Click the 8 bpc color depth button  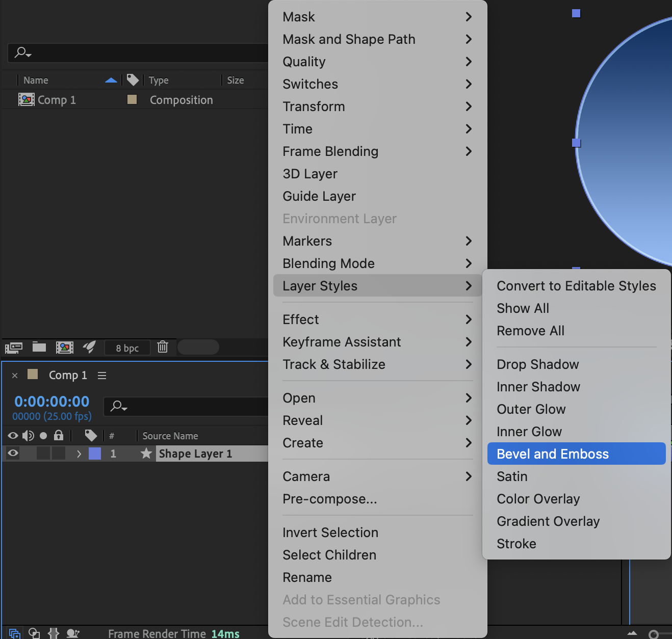click(127, 348)
